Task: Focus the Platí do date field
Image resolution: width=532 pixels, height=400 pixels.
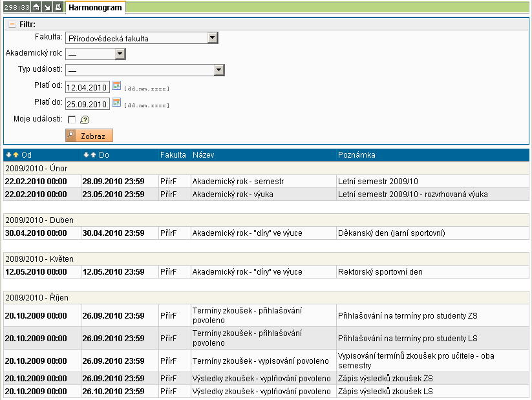Action: pos(87,104)
